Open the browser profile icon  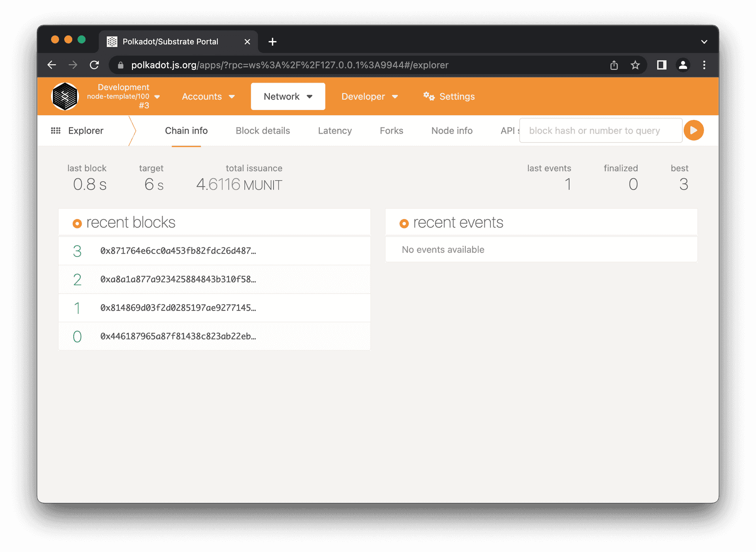click(x=683, y=65)
